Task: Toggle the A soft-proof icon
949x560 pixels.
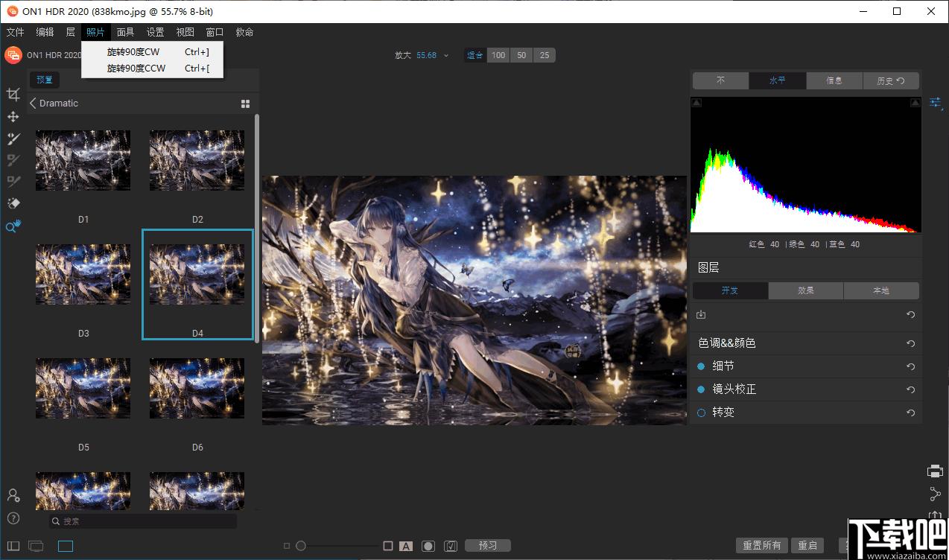Action: pos(406,546)
